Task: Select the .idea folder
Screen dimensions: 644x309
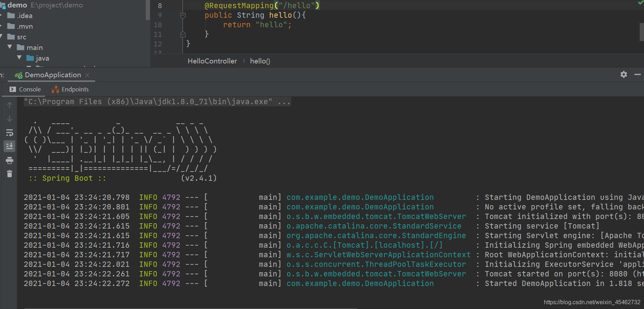Action: (x=20, y=16)
